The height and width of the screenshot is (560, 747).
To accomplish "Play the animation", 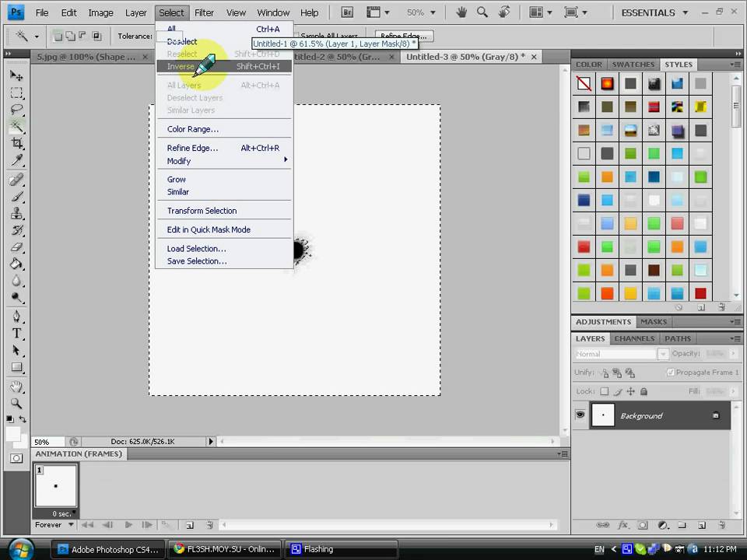I will 128,525.
